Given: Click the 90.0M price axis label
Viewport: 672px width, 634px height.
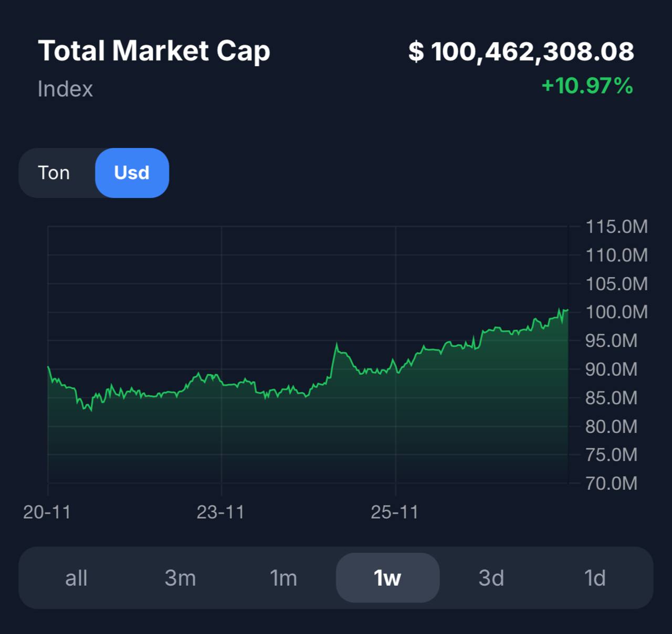Looking at the screenshot, I should click(611, 369).
